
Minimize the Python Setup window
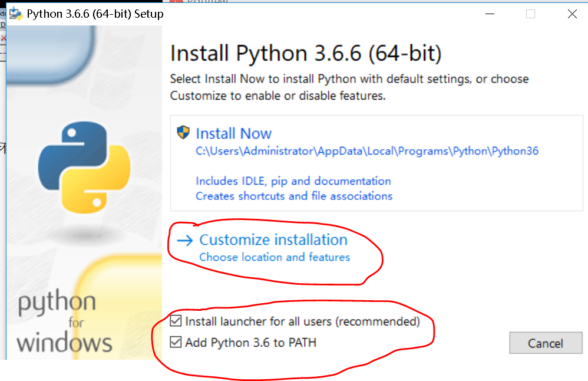point(490,14)
